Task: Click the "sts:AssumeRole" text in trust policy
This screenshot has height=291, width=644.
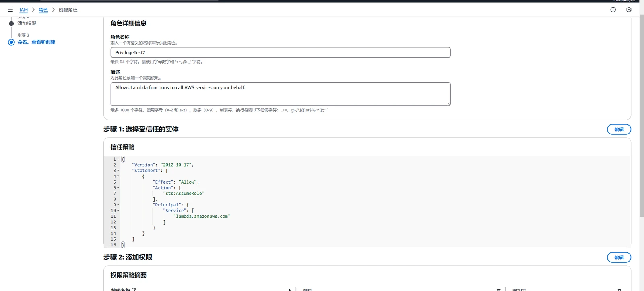Action: tap(184, 194)
